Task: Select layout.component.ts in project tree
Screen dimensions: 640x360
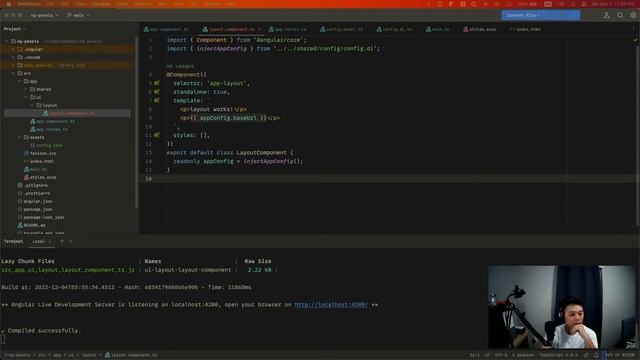Action: 67,113
